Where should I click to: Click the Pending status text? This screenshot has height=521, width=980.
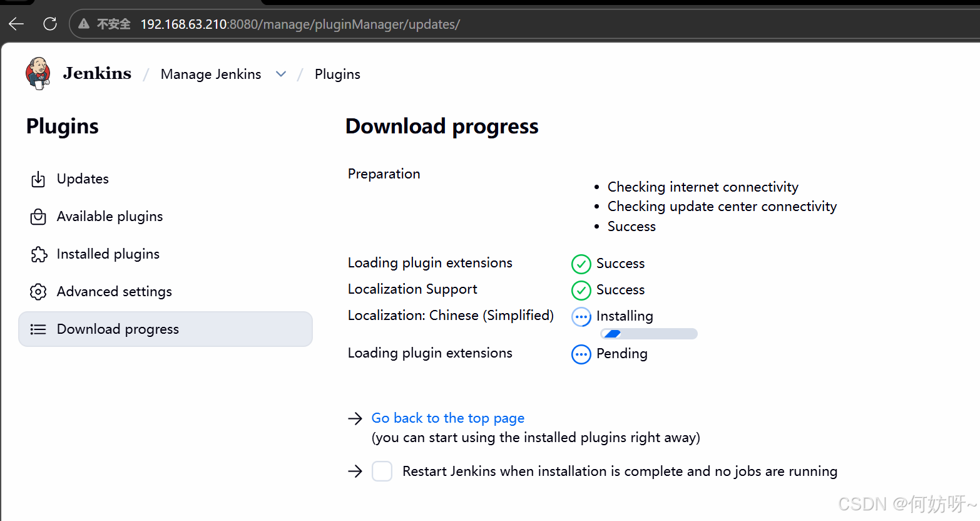622,354
